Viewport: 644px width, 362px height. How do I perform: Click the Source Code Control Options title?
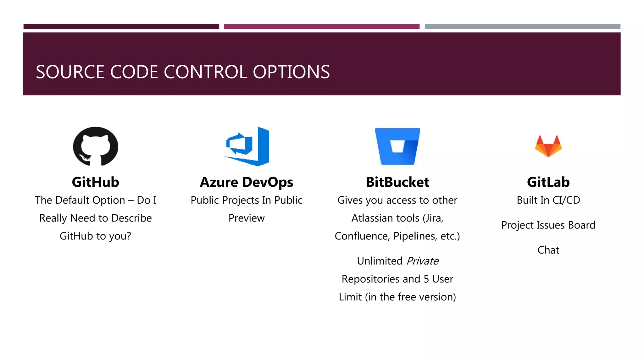tap(183, 72)
